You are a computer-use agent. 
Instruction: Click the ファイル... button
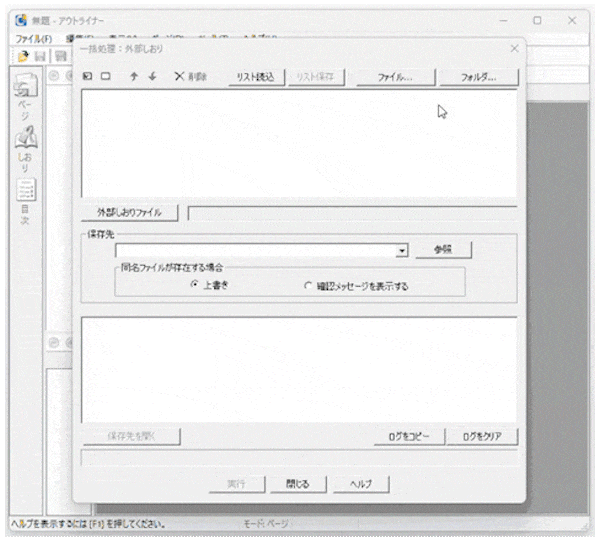coord(394,76)
